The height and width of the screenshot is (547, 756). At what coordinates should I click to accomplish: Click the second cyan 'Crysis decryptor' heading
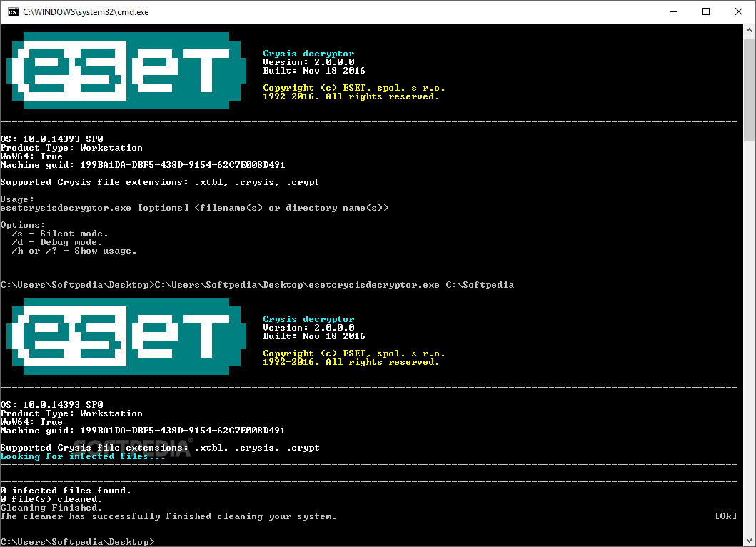pos(308,319)
